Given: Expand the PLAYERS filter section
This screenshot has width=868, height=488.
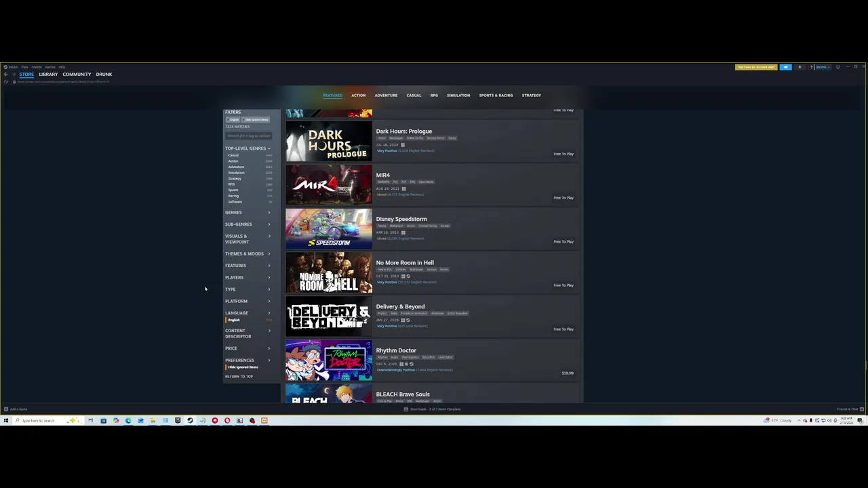Looking at the screenshot, I should (x=248, y=277).
